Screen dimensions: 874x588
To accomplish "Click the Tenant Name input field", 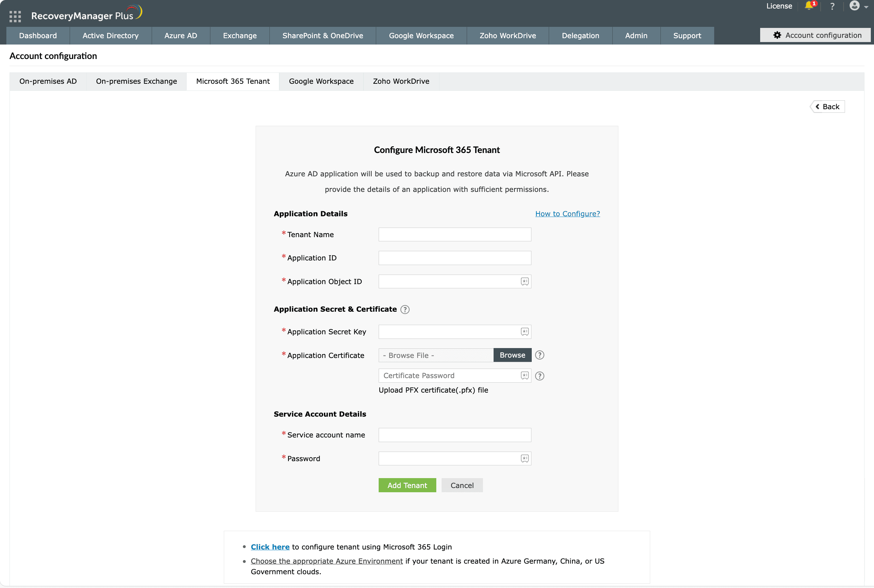I will pyautogui.click(x=455, y=234).
